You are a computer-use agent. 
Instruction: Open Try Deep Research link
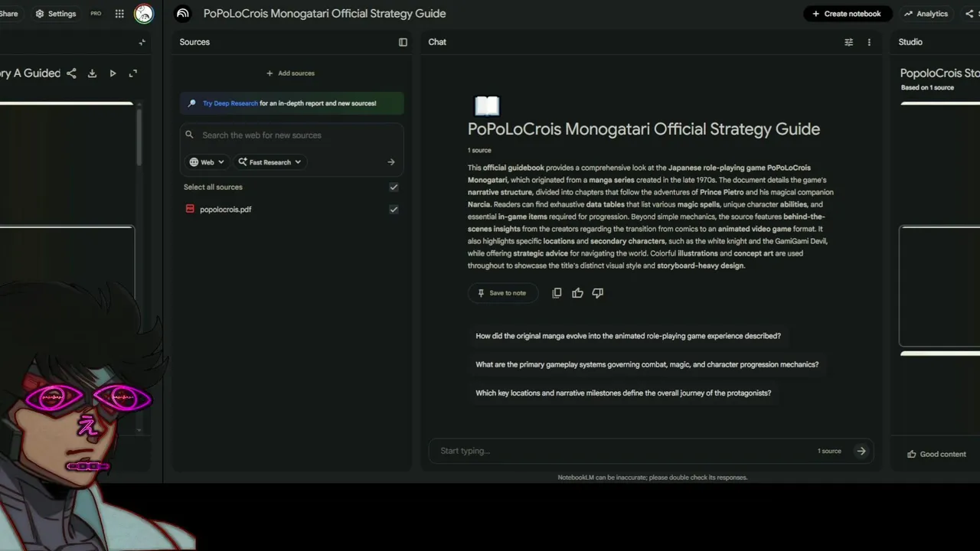point(230,103)
